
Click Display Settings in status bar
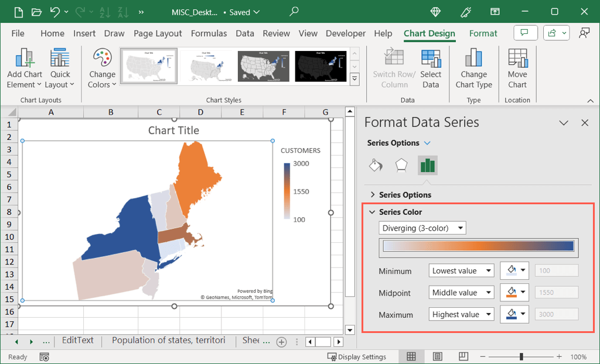(357, 356)
